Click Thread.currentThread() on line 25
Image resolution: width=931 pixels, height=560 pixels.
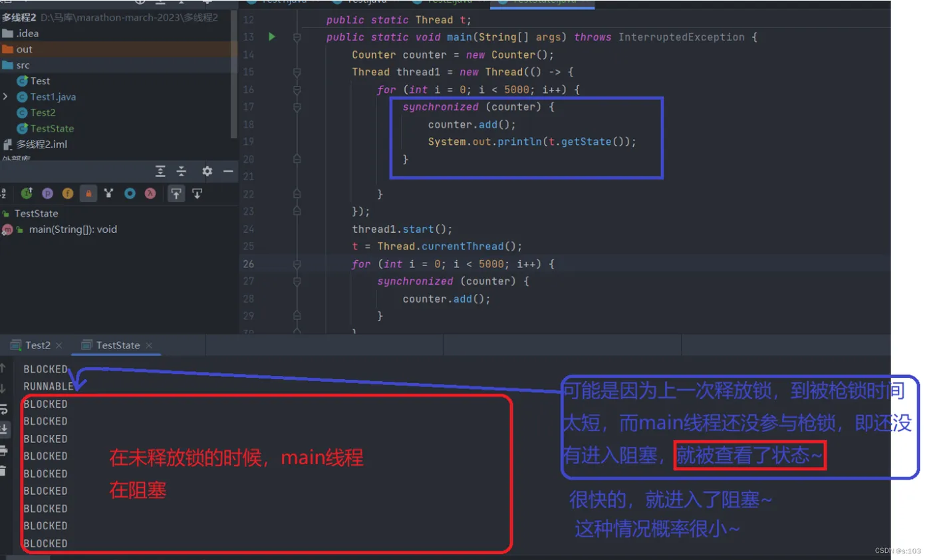click(450, 246)
